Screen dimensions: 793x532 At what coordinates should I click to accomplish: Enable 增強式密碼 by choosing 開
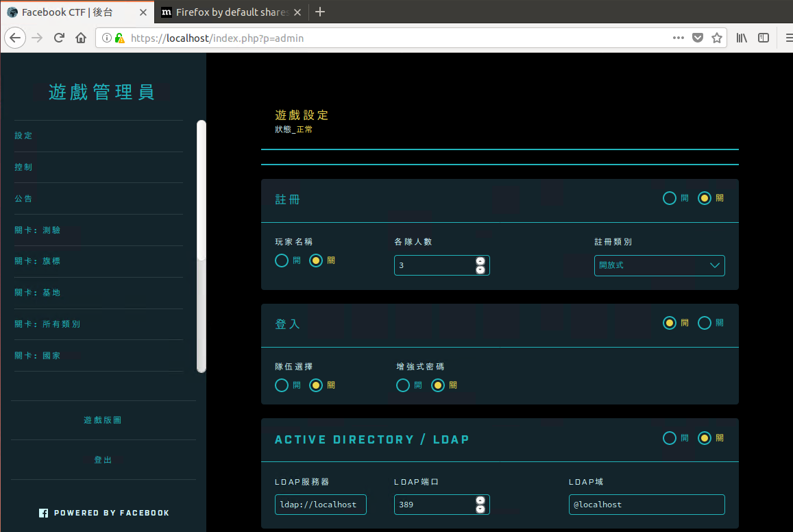click(x=403, y=385)
